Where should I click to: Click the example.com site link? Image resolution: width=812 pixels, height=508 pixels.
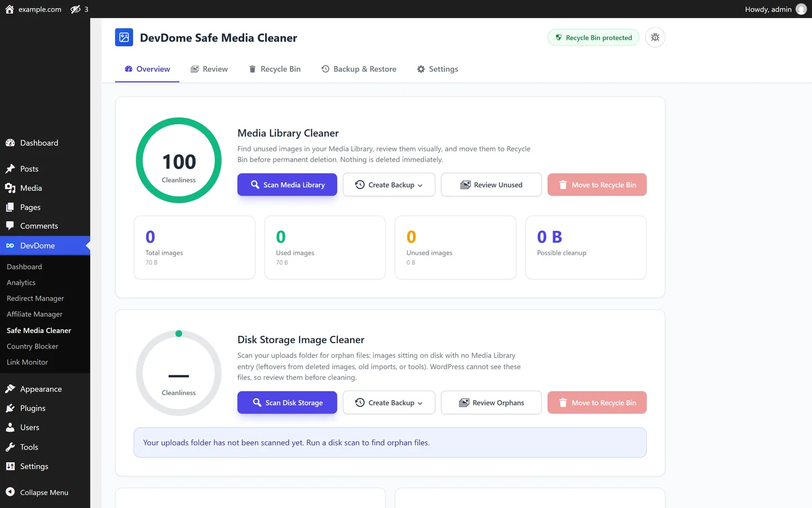point(40,9)
